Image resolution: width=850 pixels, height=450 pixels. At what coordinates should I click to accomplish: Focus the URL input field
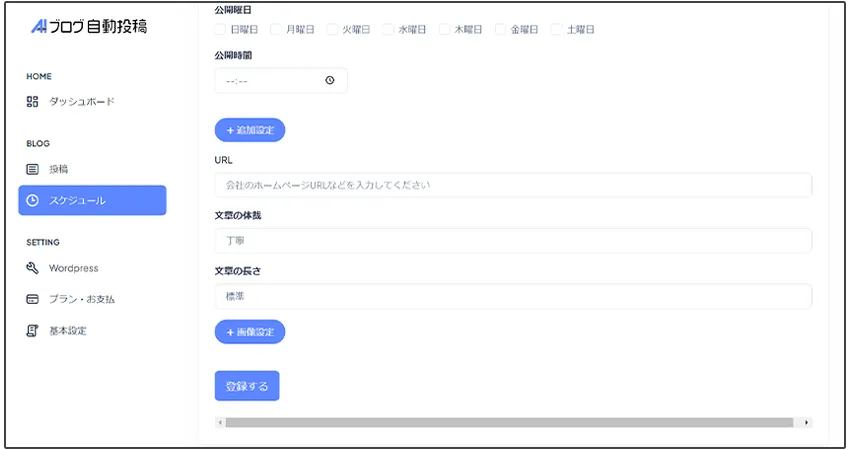(x=512, y=186)
